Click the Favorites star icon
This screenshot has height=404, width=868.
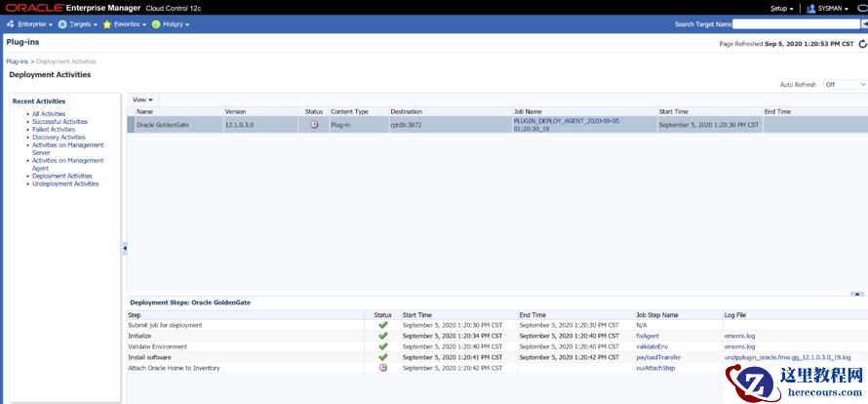click(107, 23)
